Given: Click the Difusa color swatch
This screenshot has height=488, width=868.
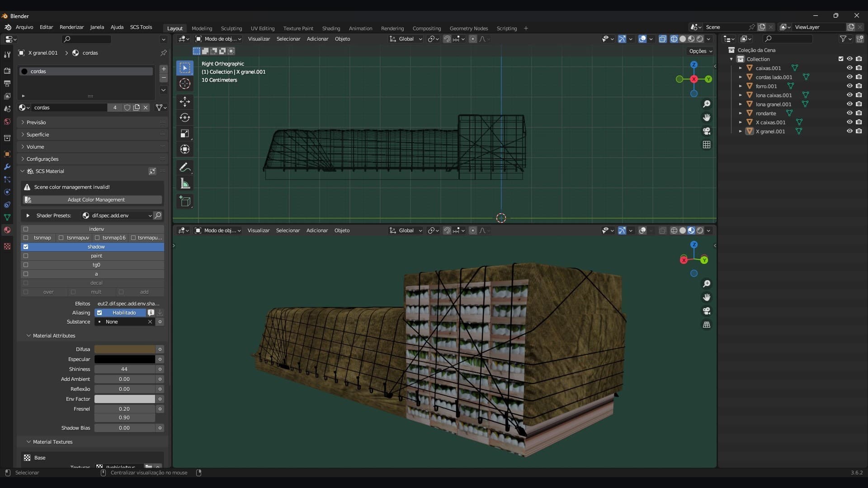Looking at the screenshot, I should 125,349.
